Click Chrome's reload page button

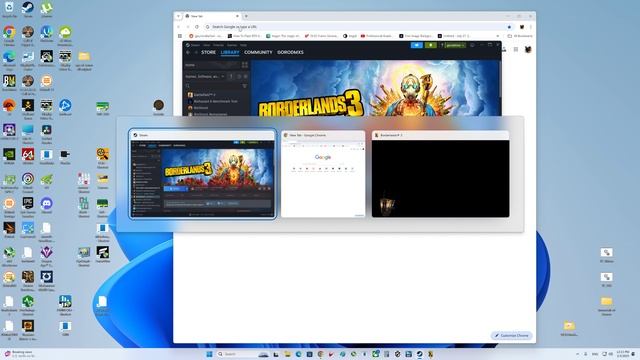click(x=197, y=27)
